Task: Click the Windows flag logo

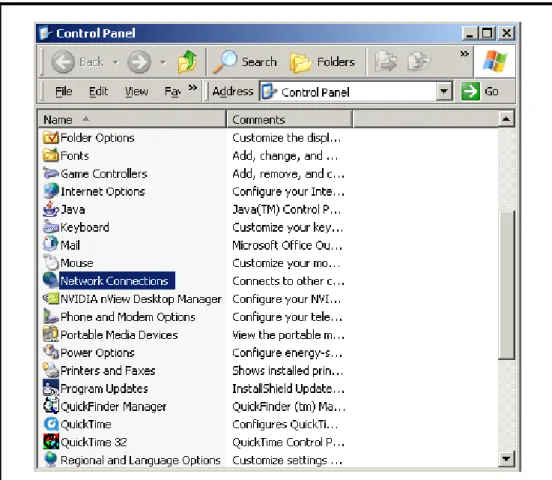Action: point(494,61)
